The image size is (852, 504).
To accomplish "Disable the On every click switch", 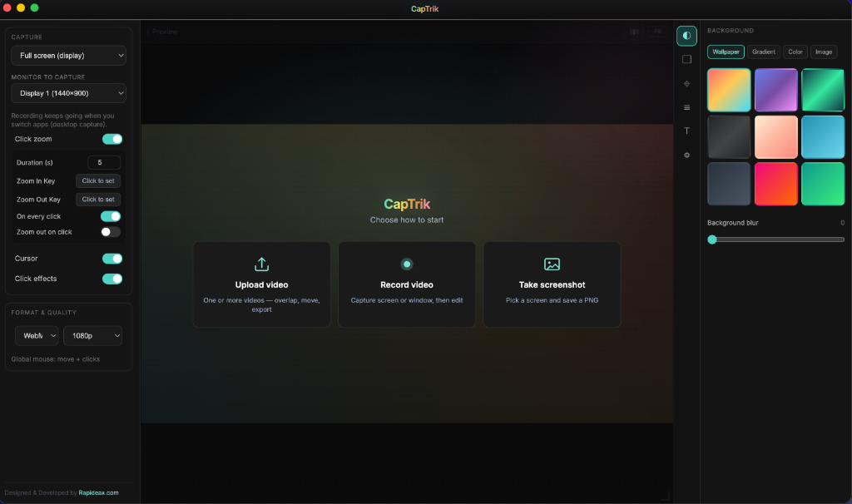I will 111,216.
